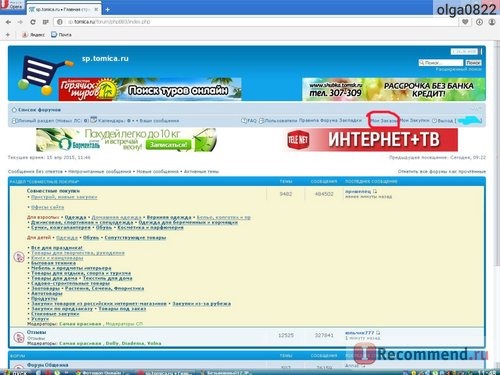Open the Новые сообщения link
Image resolution: width=500 pixels, height=375 pixels.
pyautogui.click(x=157, y=171)
